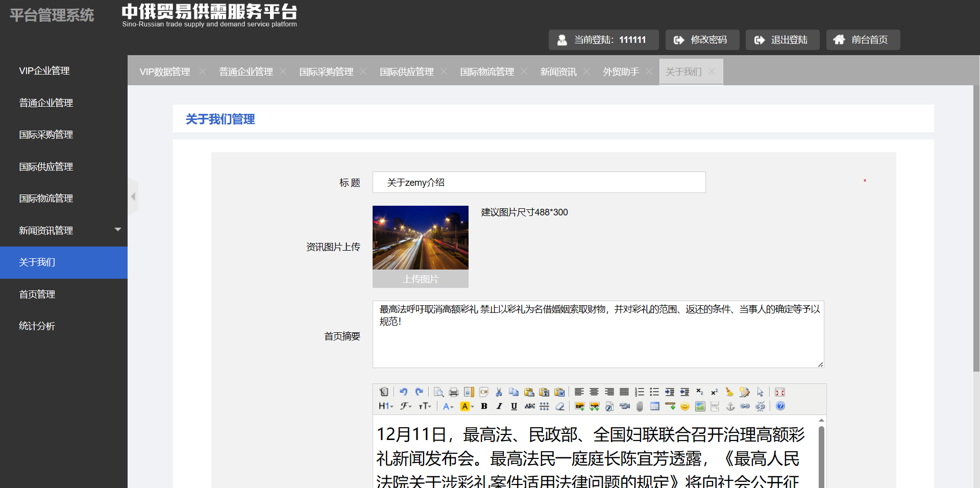Click 修改密码 button

[702, 40]
